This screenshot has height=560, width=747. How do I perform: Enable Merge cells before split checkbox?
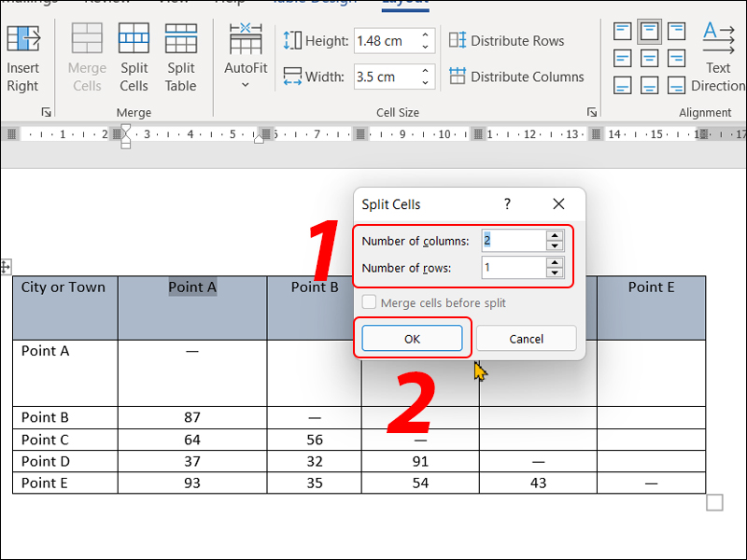click(x=370, y=303)
